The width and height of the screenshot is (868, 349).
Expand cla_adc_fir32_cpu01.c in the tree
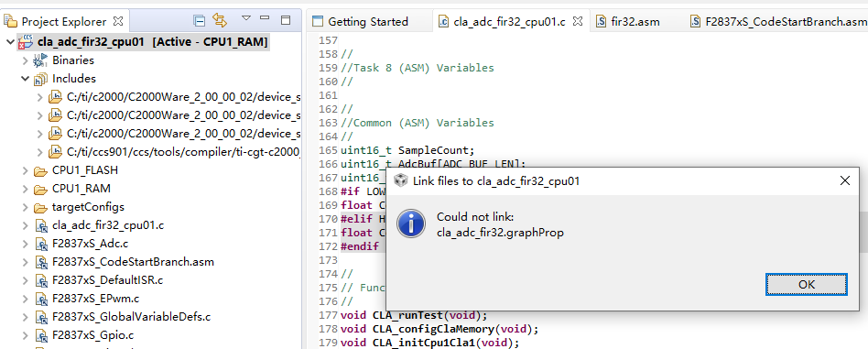pyautogui.click(x=25, y=225)
